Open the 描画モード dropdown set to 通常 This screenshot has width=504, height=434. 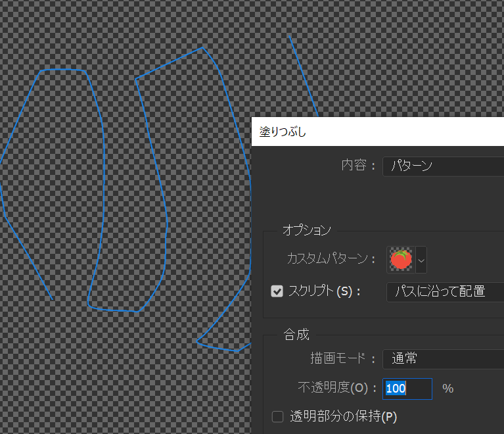click(442, 359)
